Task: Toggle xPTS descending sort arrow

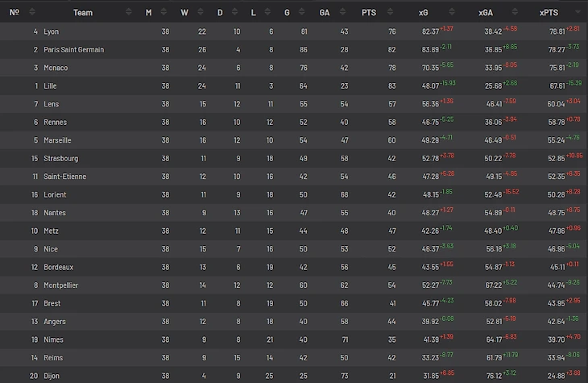Action: (578, 12)
